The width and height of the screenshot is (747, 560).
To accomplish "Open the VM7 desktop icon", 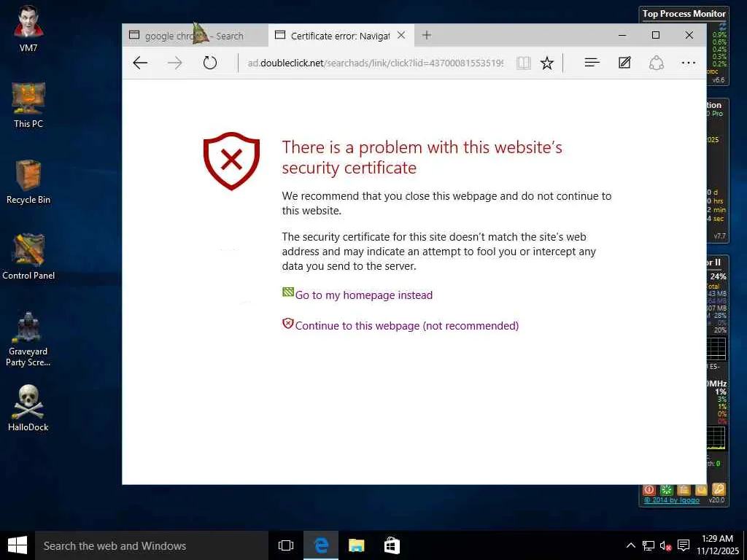I will pos(28,28).
